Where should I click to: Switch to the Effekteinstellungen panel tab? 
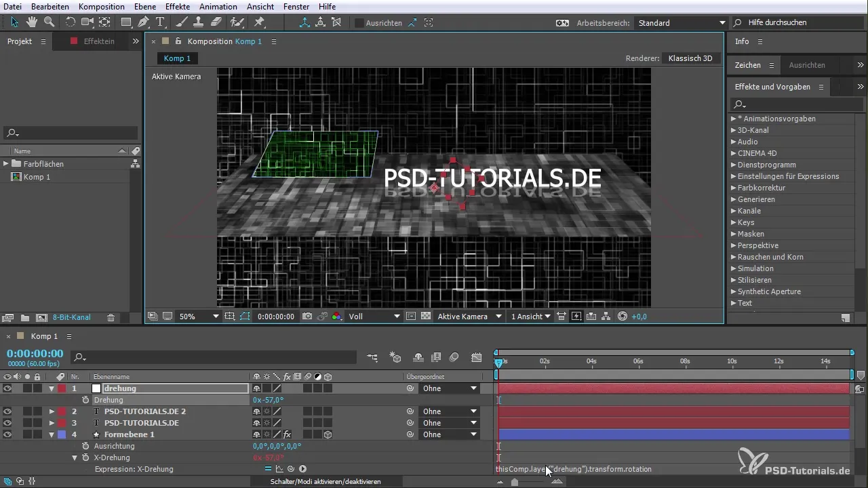pyautogui.click(x=98, y=41)
